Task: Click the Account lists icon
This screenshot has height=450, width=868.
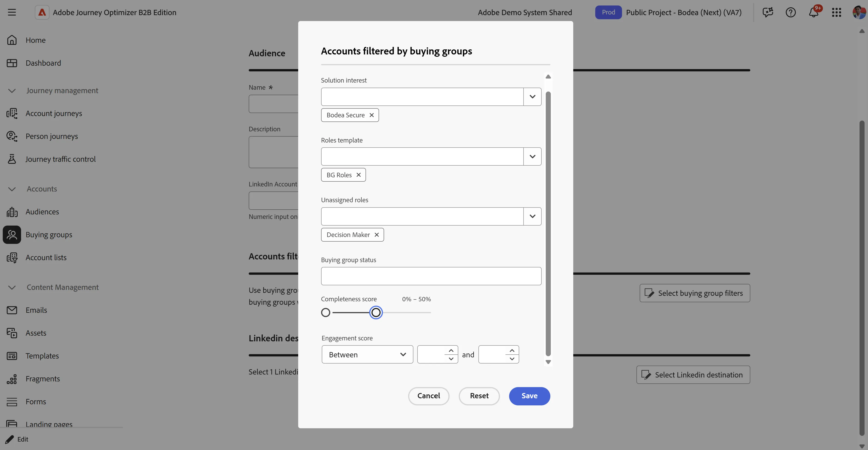Action: pyautogui.click(x=12, y=257)
